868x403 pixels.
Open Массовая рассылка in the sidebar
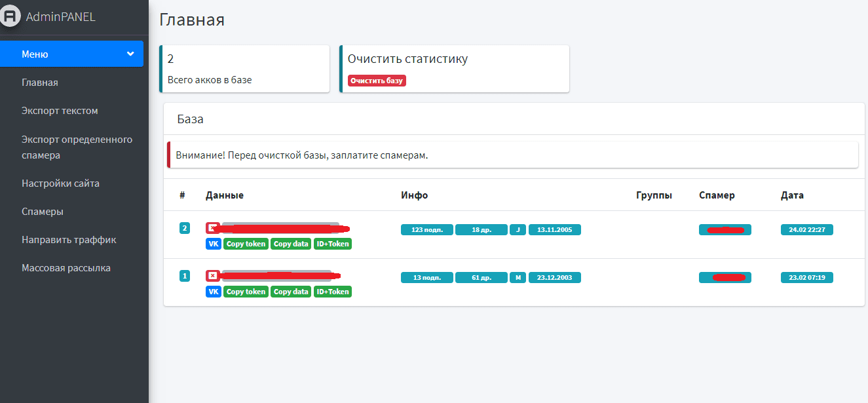(66, 268)
